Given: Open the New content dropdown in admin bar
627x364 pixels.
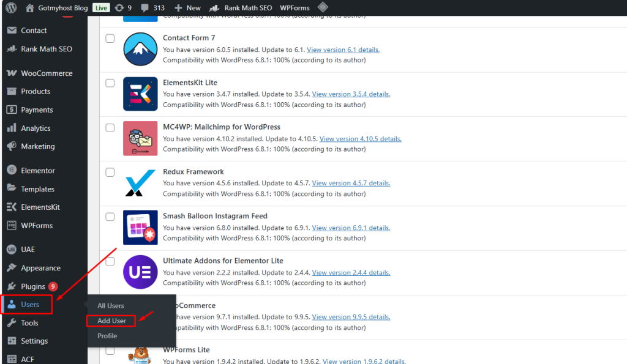Looking at the screenshot, I should tap(187, 8).
